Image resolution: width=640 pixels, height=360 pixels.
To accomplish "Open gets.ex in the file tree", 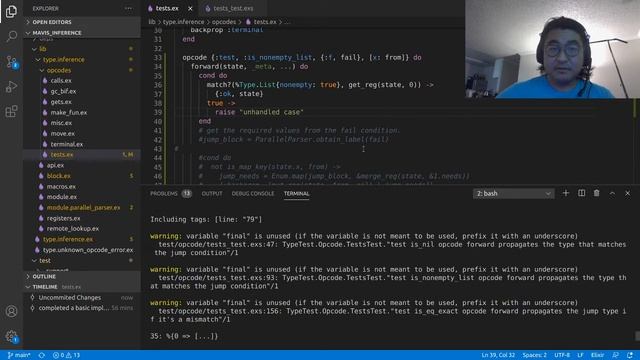I will pyautogui.click(x=82, y=102).
